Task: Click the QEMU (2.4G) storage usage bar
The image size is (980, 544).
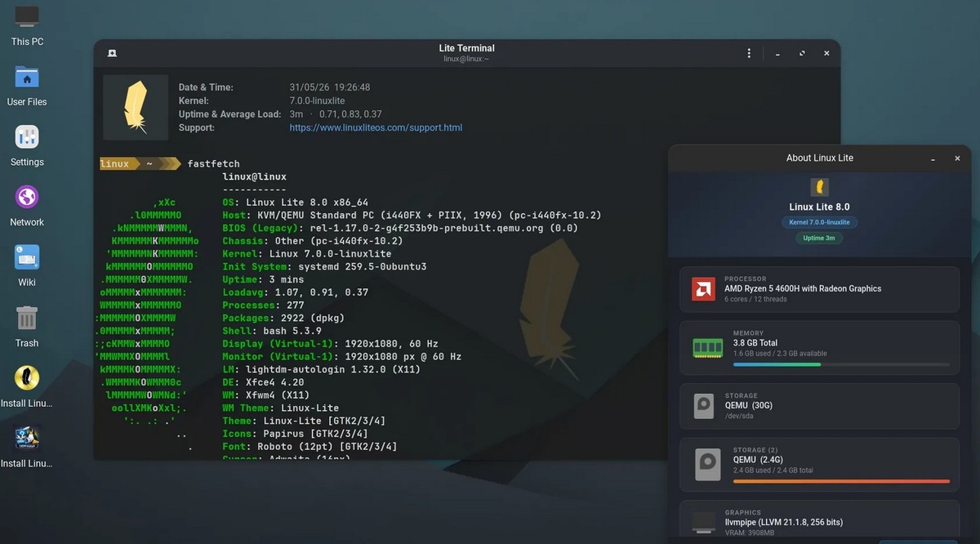Action: point(841,481)
